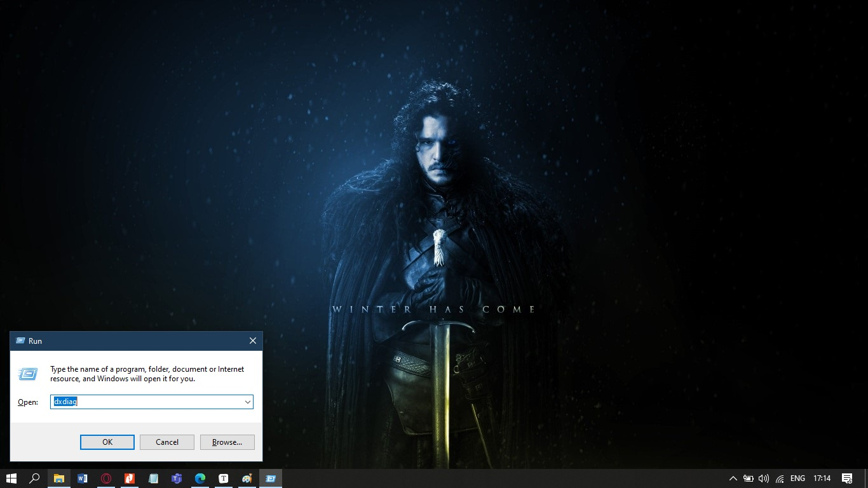Close the Run dialog
Screen dimensions: 868x488
[253, 341]
